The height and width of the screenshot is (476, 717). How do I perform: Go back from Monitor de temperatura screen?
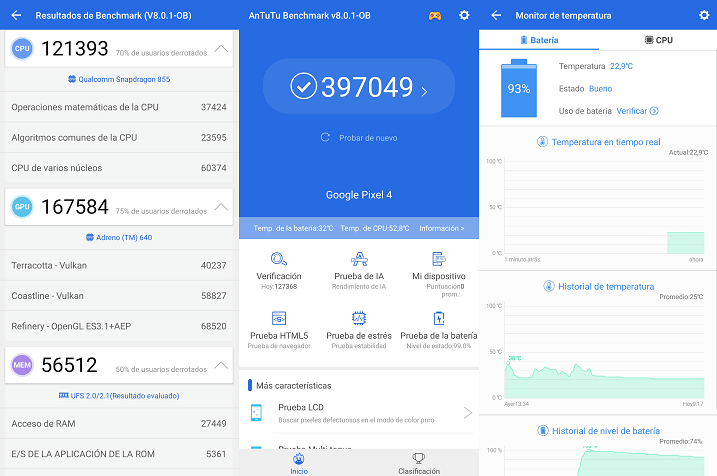(x=496, y=16)
